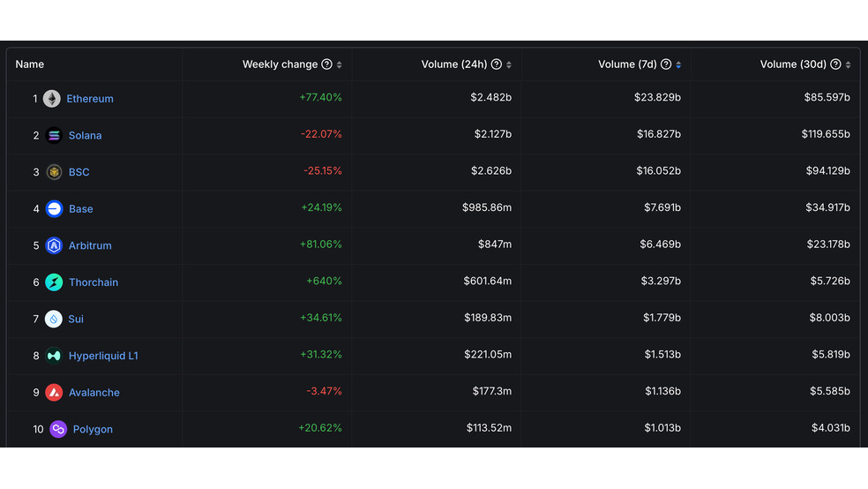Select Solana weekly change -22.07%

(321, 134)
